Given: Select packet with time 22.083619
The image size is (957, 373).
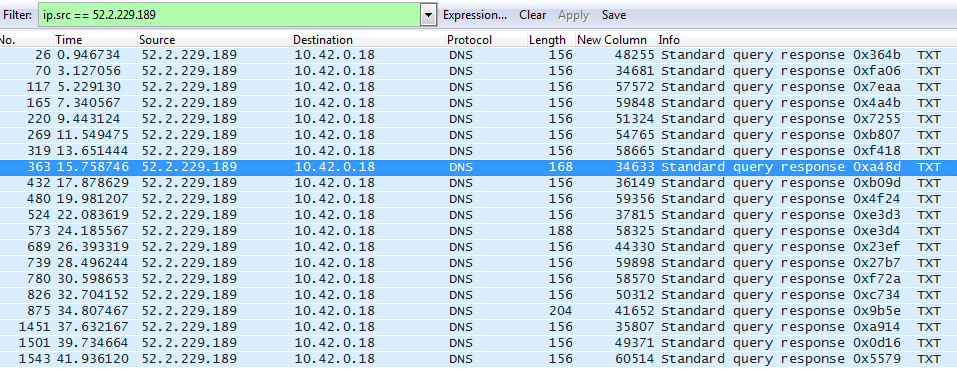Looking at the screenshot, I should click(478, 215).
